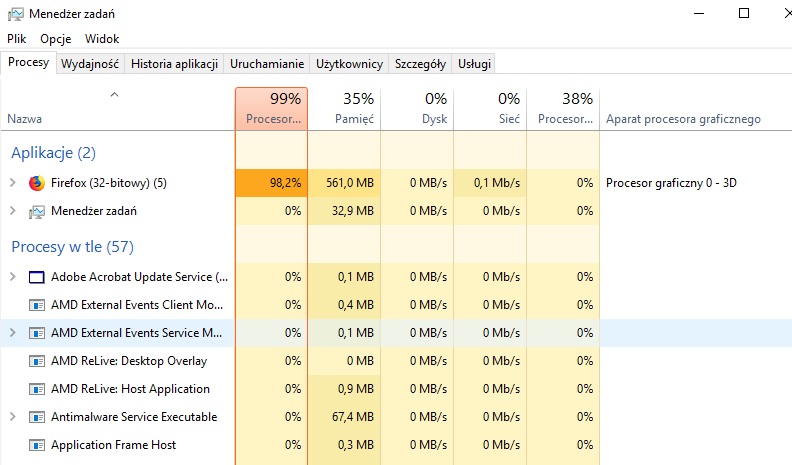The image size is (792, 465).
Task: Click the Procesy w tle (57) heading
Action: pos(72,246)
